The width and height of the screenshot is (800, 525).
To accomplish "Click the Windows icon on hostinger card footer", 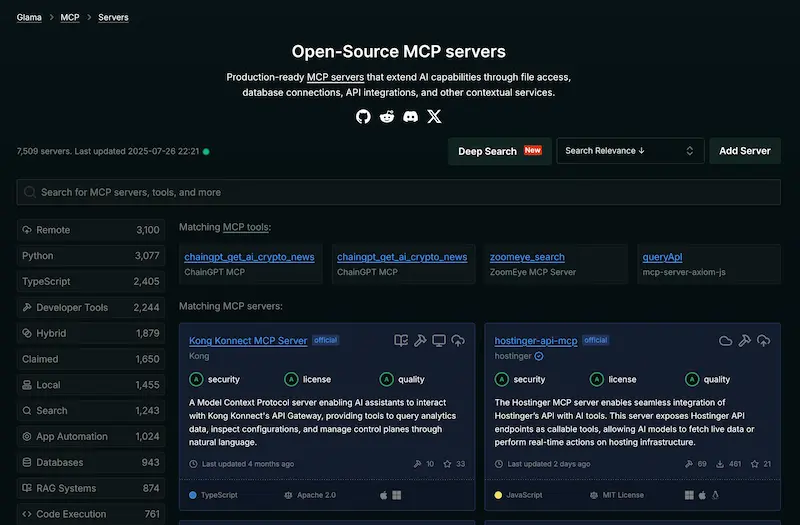I will (x=689, y=495).
